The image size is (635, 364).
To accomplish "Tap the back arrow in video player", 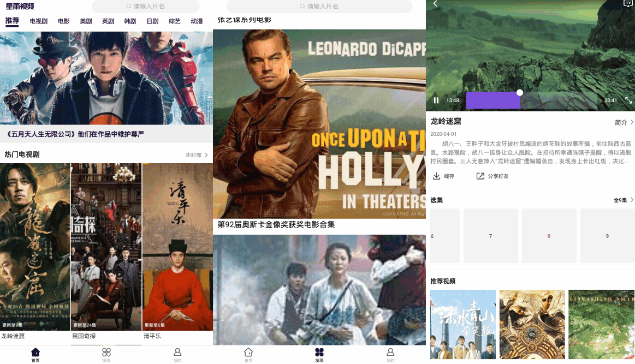I will 435,4.
